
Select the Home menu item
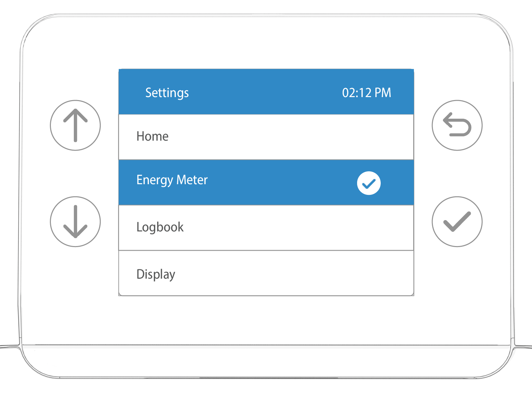[266, 137]
